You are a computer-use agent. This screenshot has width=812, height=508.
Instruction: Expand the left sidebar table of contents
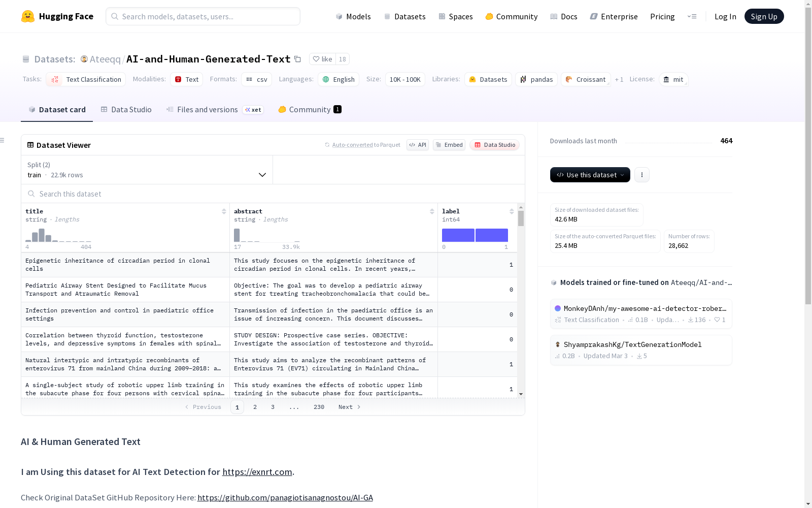tap(3, 140)
